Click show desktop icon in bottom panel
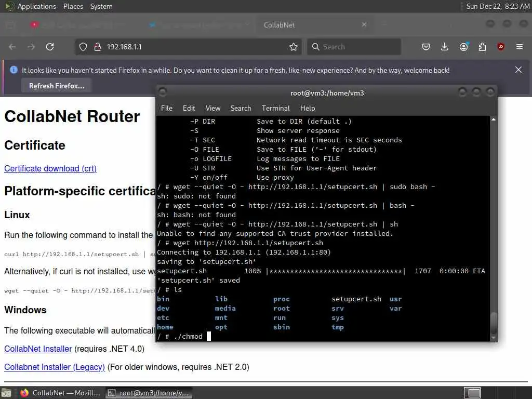 pyautogui.click(x=6, y=393)
